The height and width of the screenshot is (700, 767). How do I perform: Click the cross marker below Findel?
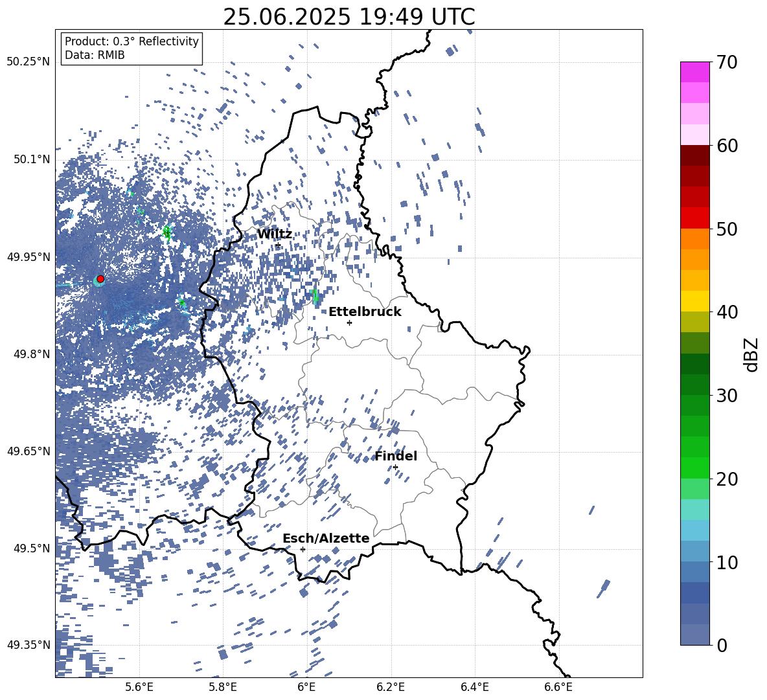[x=395, y=468]
